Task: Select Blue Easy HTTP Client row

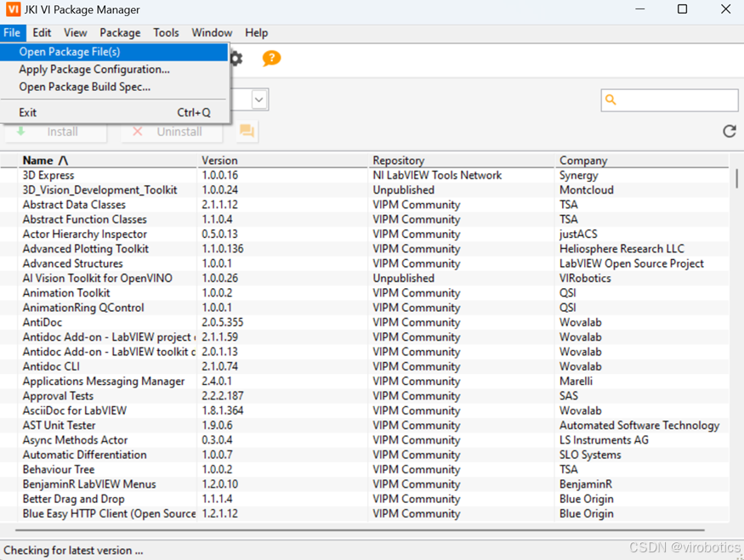Action: point(365,513)
